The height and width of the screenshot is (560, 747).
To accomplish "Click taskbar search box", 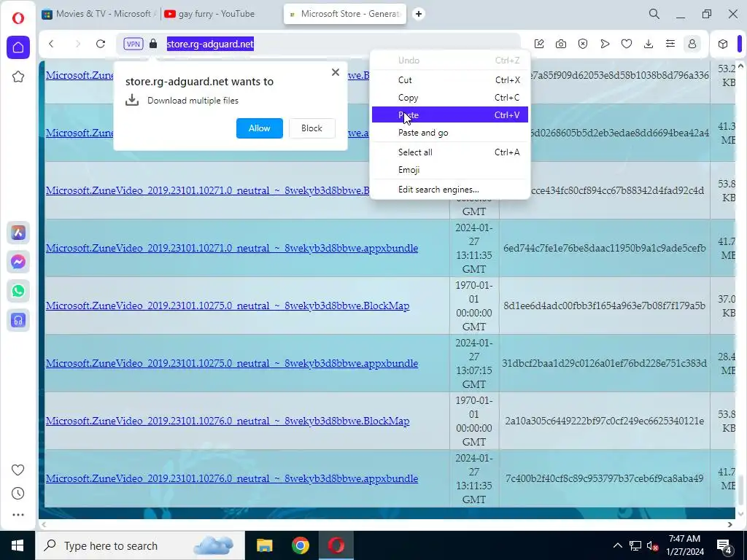I will (x=140, y=545).
